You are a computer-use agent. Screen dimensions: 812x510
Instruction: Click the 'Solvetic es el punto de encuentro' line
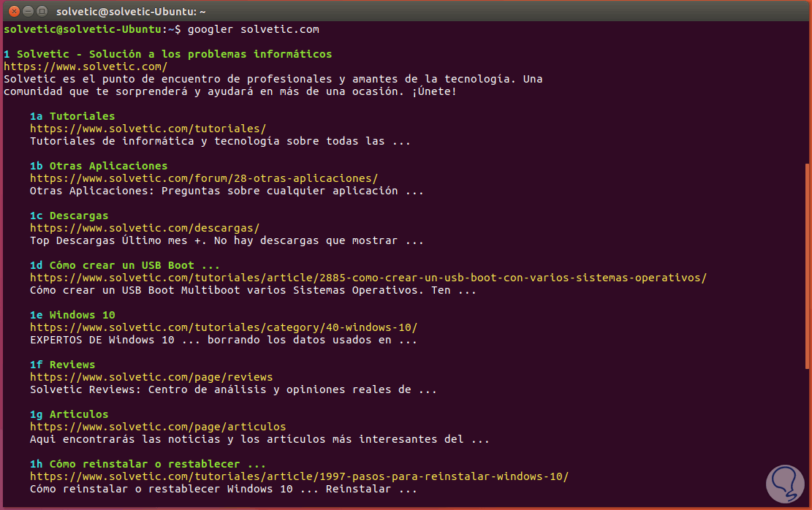click(273, 79)
